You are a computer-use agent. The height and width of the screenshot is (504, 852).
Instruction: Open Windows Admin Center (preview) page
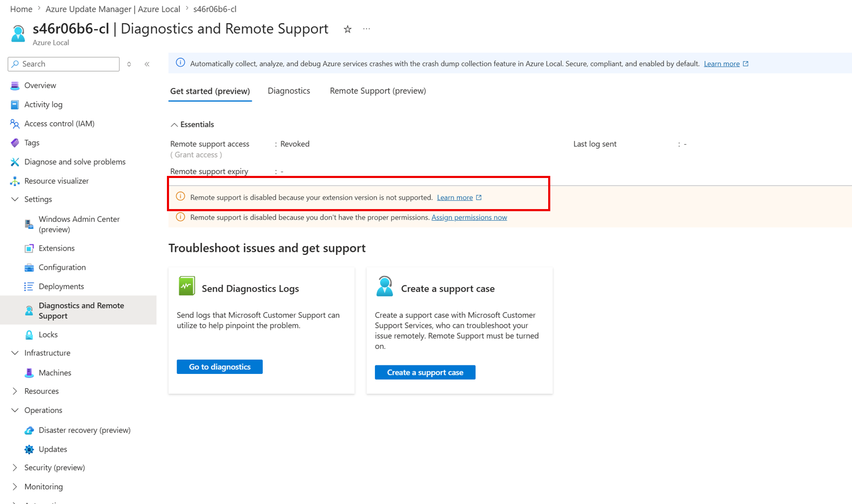click(x=79, y=224)
